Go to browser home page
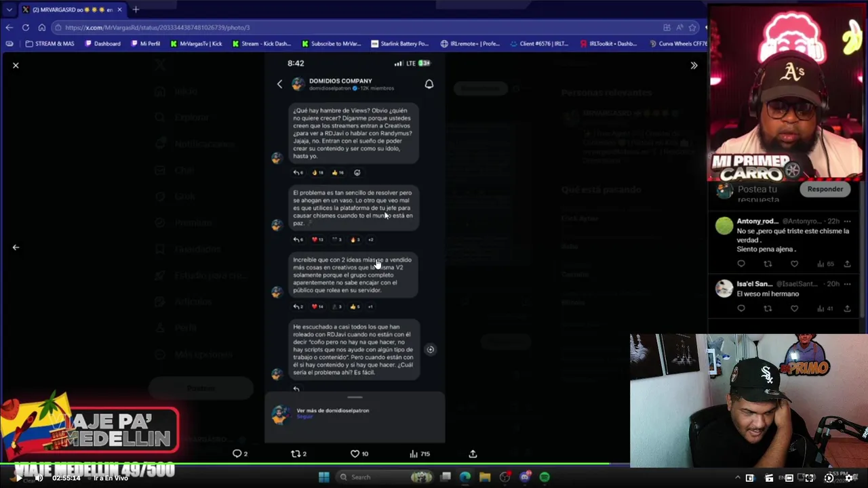 [x=41, y=27]
